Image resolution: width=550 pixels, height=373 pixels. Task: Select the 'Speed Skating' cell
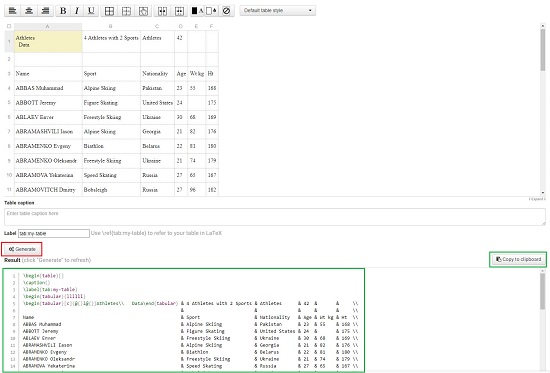click(x=111, y=175)
